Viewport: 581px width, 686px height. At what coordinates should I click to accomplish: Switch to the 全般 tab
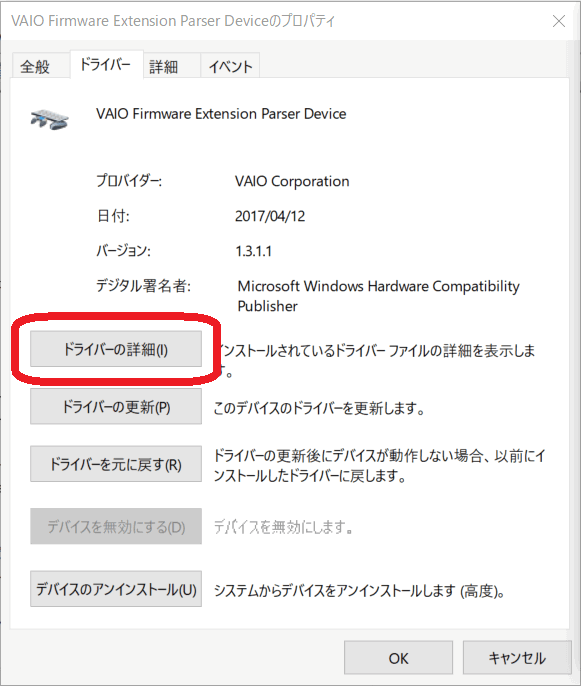pos(40,66)
